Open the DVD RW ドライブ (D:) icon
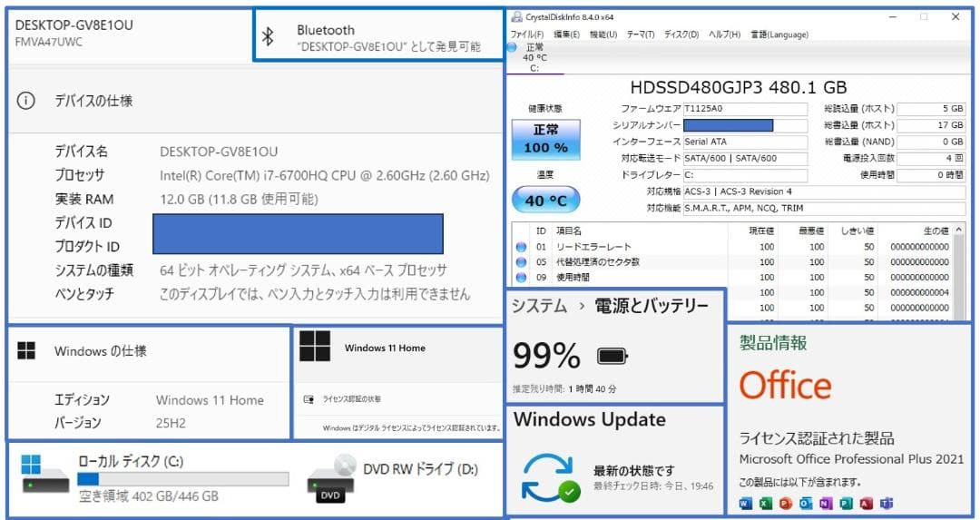Screen dimensions: 980x520 (331, 481)
